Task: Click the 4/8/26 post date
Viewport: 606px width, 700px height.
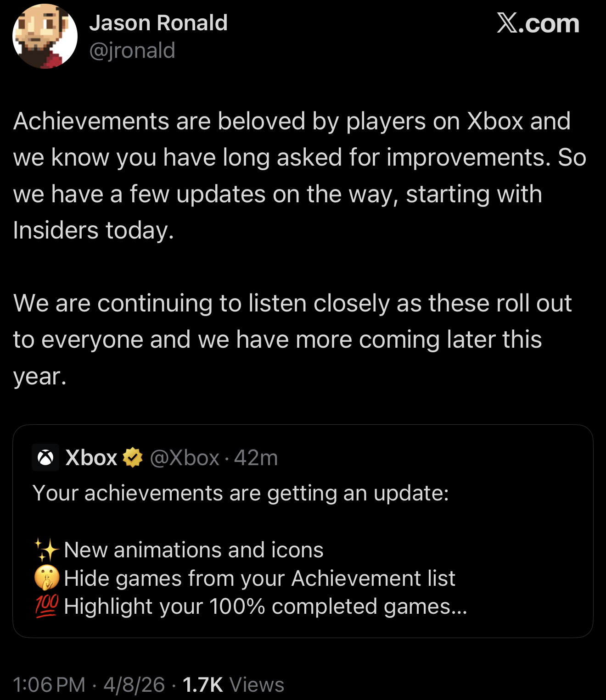Action: (134, 685)
